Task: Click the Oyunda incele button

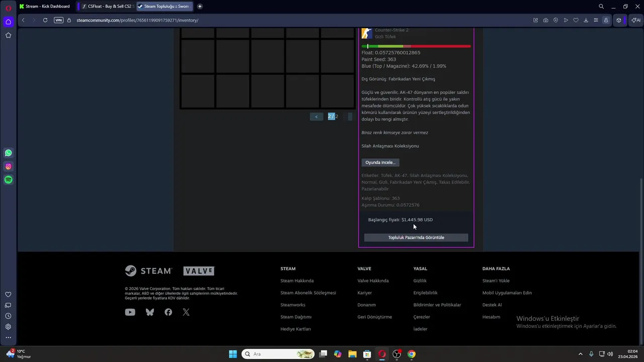Action: (x=380, y=162)
